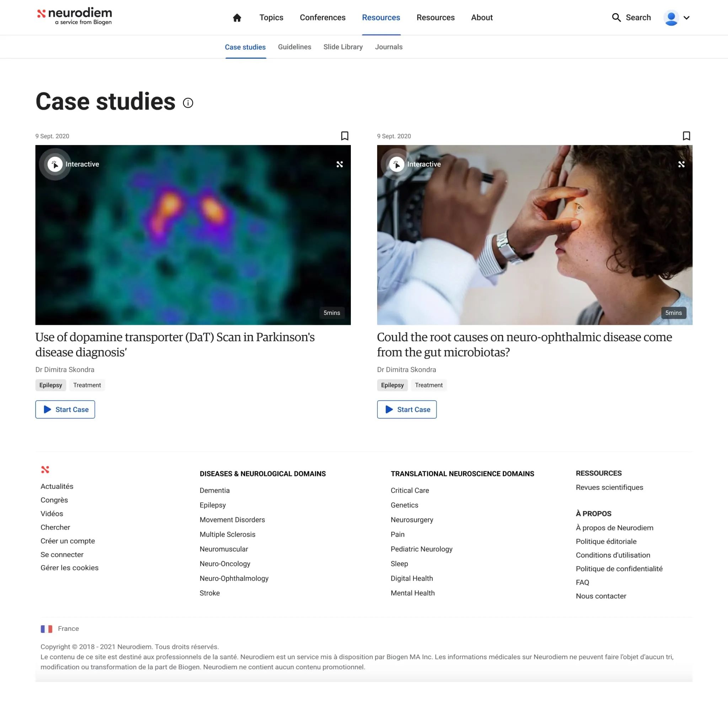Click the red Neurodiem mark in footer

click(x=45, y=469)
